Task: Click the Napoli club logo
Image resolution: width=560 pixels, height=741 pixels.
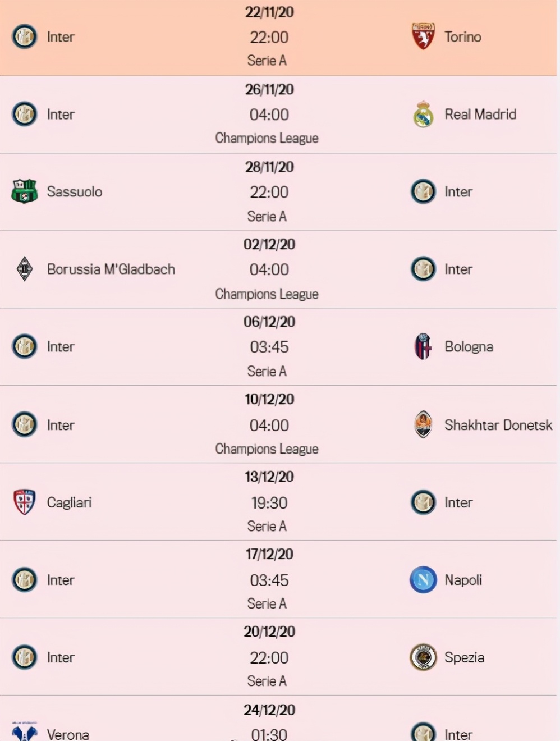Action: (x=423, y=580)
